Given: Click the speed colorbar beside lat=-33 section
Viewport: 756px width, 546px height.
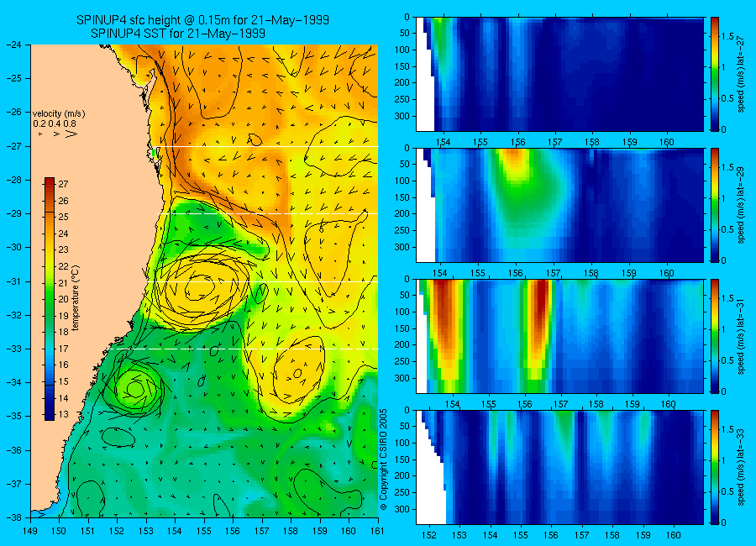Looking at the screenshot, I should (715, 467).
